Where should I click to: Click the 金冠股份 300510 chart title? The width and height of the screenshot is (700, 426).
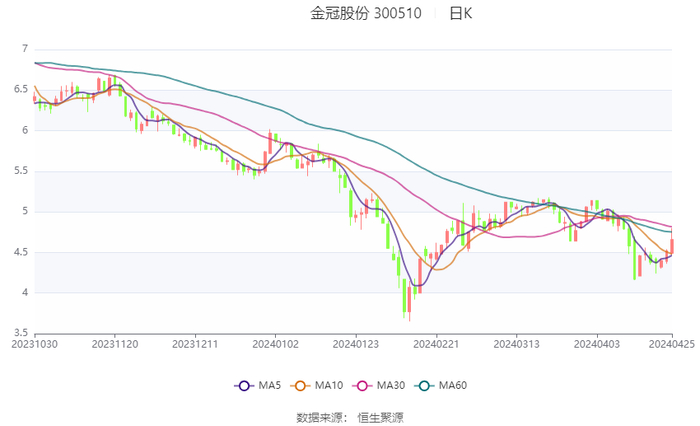366,14
